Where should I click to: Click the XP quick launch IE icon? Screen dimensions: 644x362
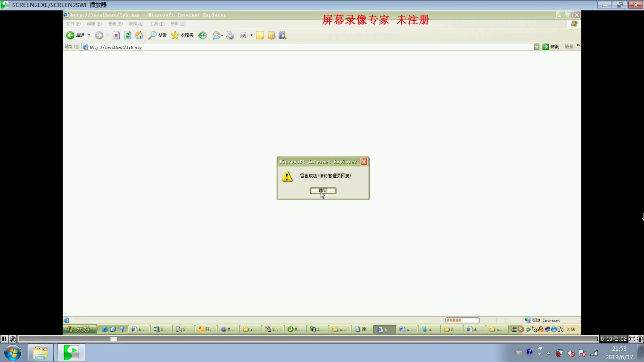105,329
